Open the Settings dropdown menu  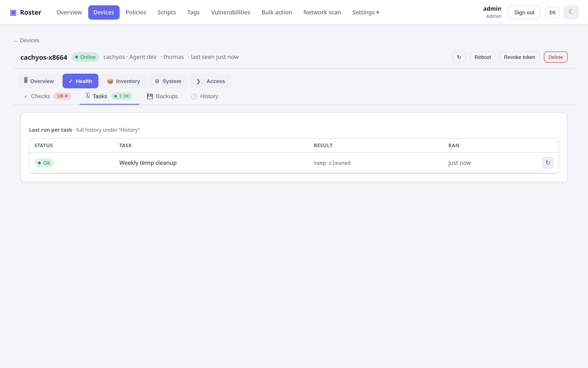coord(365,12)
